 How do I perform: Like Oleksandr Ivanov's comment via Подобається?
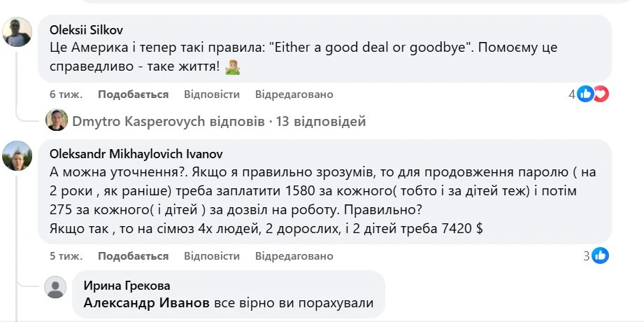[x=133, y=256]
